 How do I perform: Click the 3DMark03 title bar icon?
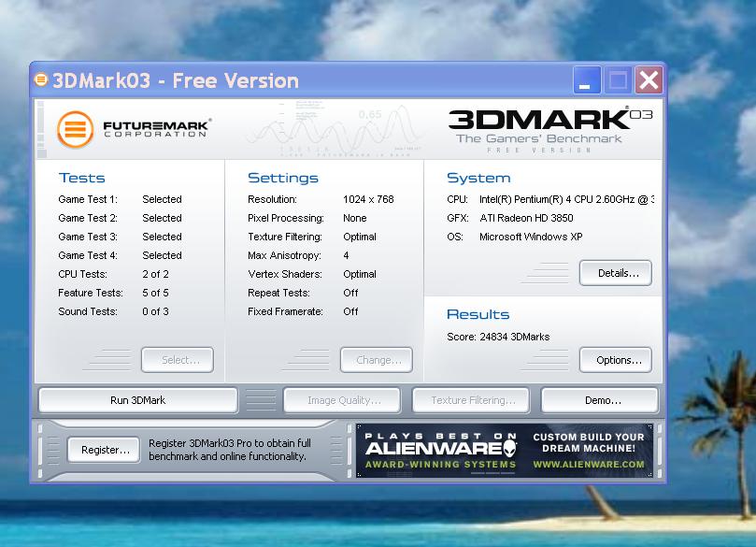[41, 80]
